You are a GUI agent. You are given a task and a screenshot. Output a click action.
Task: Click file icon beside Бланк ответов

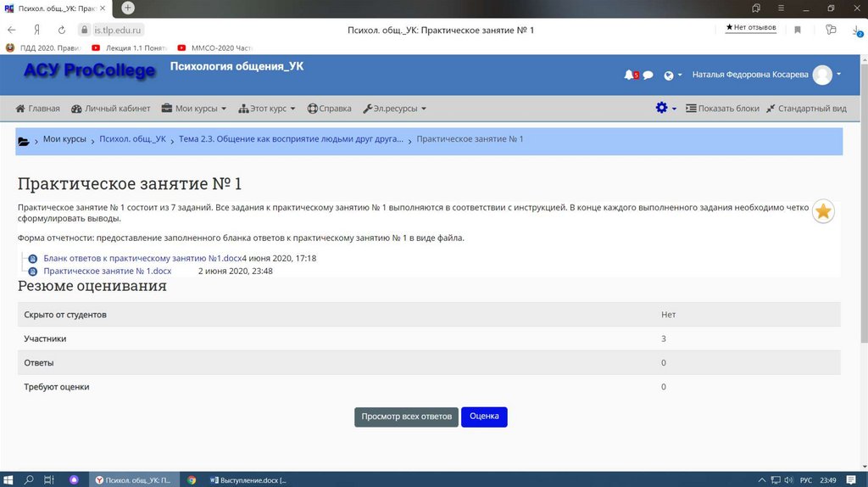(33, 259)
